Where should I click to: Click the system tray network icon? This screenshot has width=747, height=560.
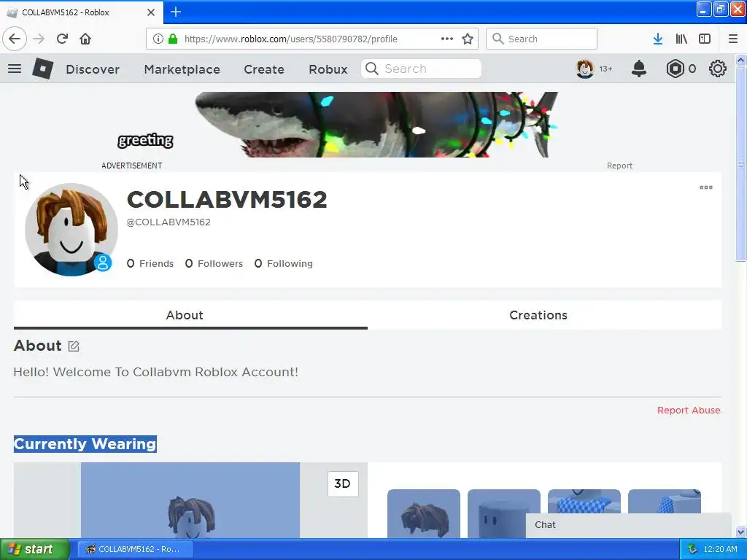click(x=692, y=549)
